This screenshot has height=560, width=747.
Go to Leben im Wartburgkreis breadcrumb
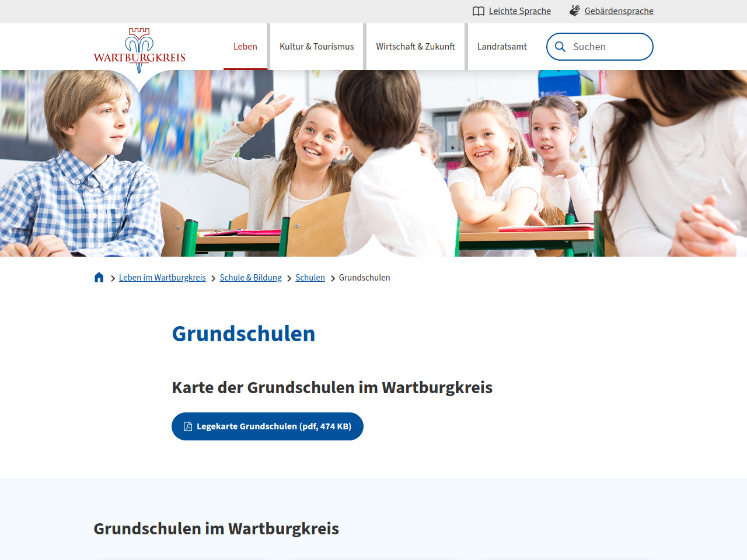pyautogui.click(x=162, y=278)
